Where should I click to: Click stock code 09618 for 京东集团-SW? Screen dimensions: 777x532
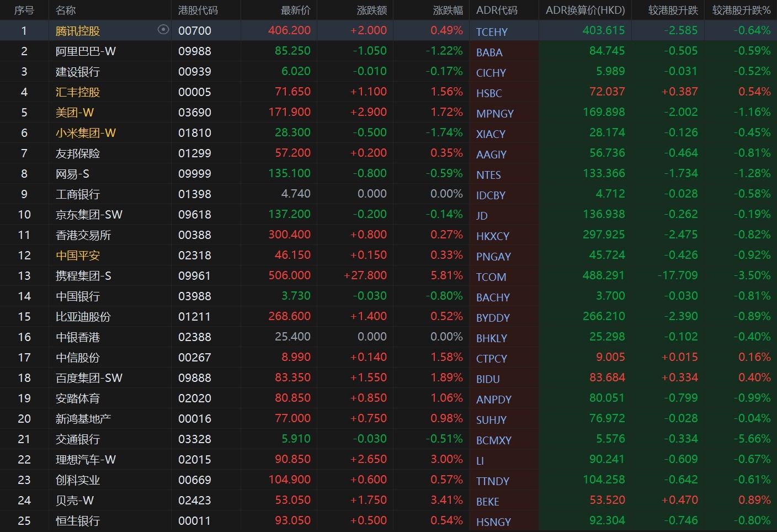194,215
